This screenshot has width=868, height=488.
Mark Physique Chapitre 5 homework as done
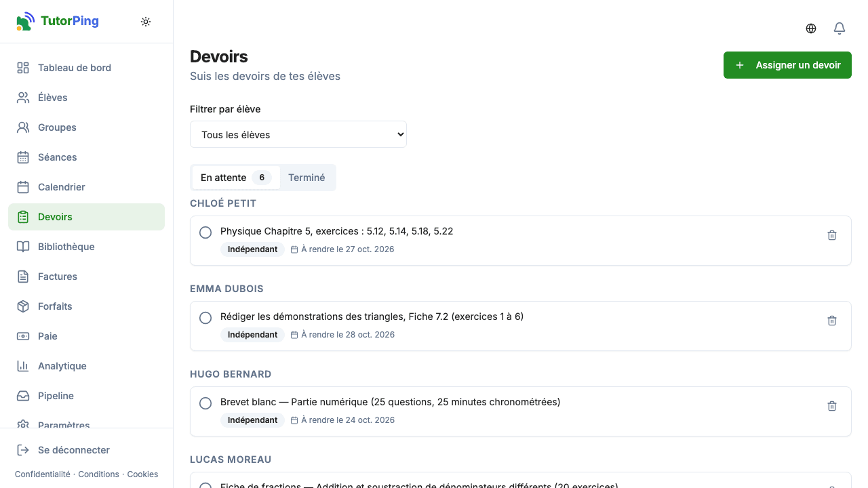click(205, 232)
